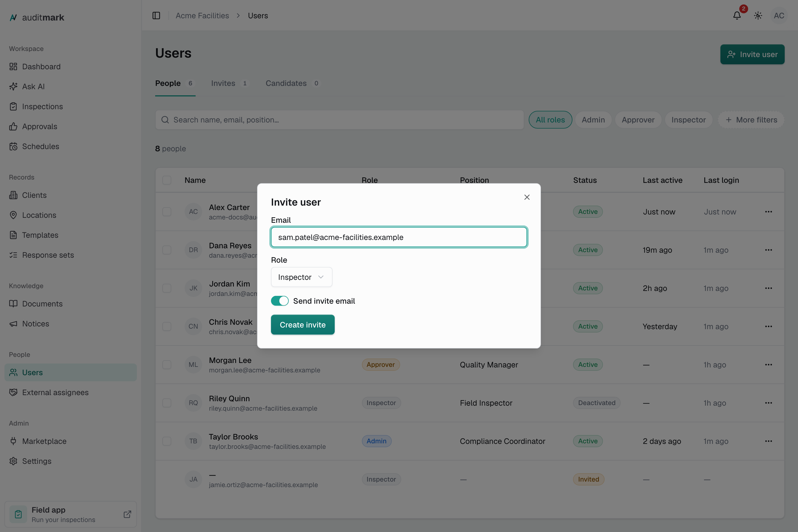The width and height of the screenshot is (798, 532).
Task: Open the Locations page
Action: tap(71, 215)
